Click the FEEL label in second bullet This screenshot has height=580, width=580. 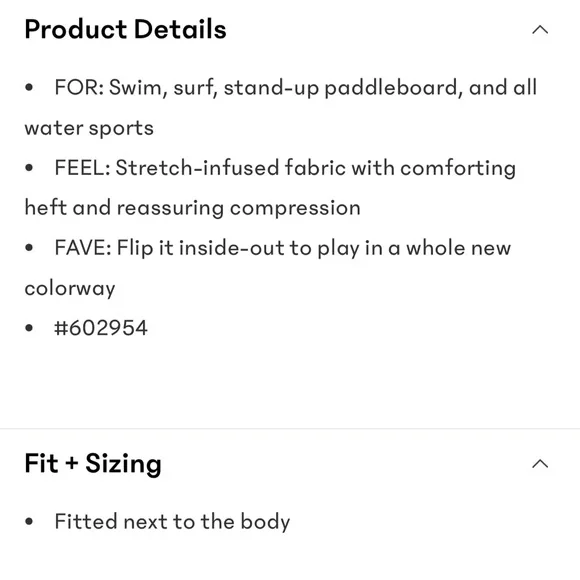(x=82, y=168)
